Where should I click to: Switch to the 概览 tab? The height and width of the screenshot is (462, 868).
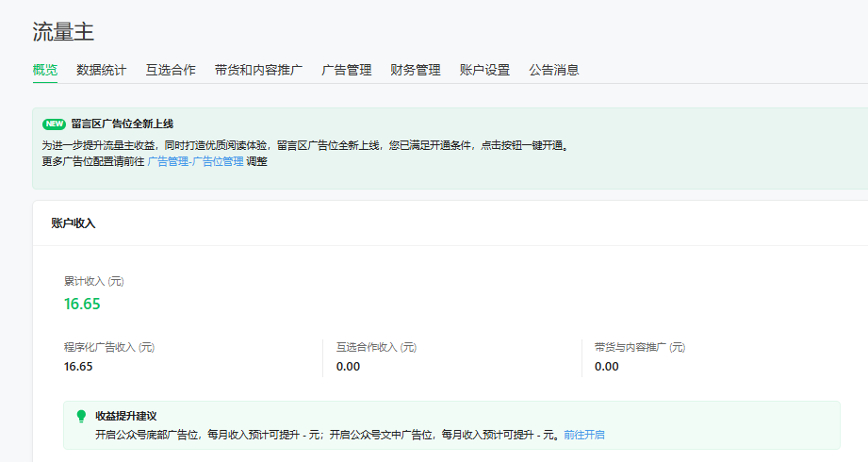[x=45, y=70]
